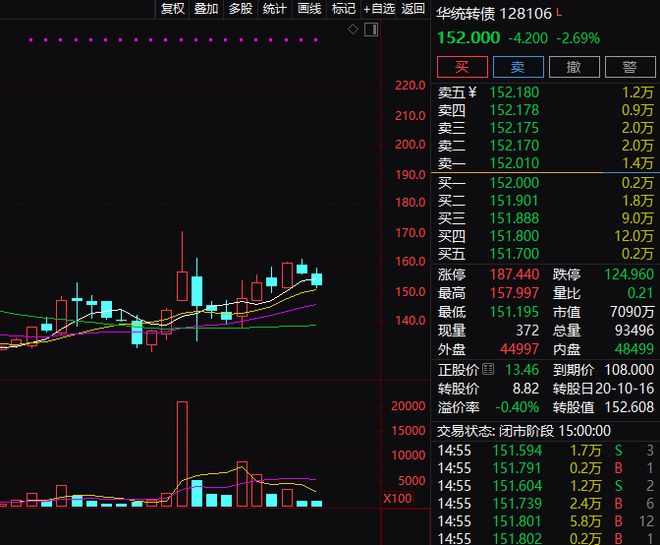Open details icon beside 正股价

coord(488,370)
